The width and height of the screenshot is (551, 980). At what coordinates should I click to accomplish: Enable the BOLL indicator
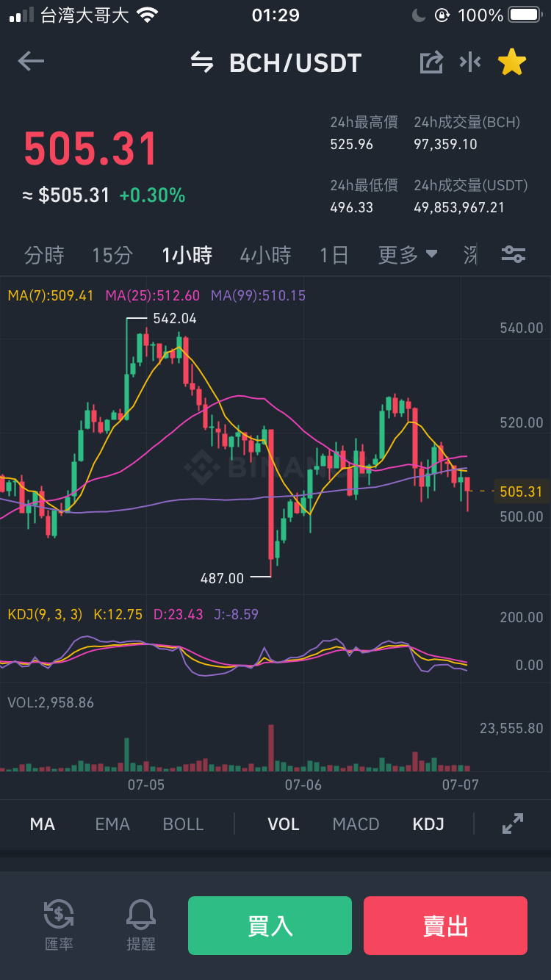tap(183, 824)
